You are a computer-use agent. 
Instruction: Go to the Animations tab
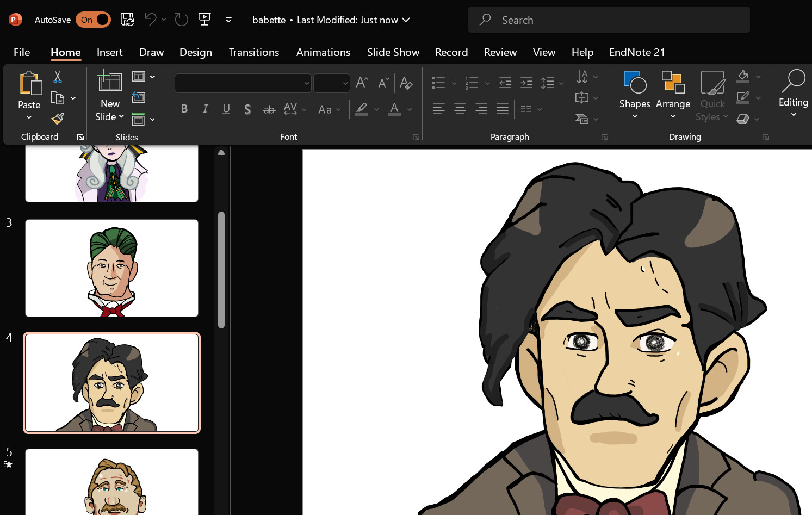click(323, 52)
